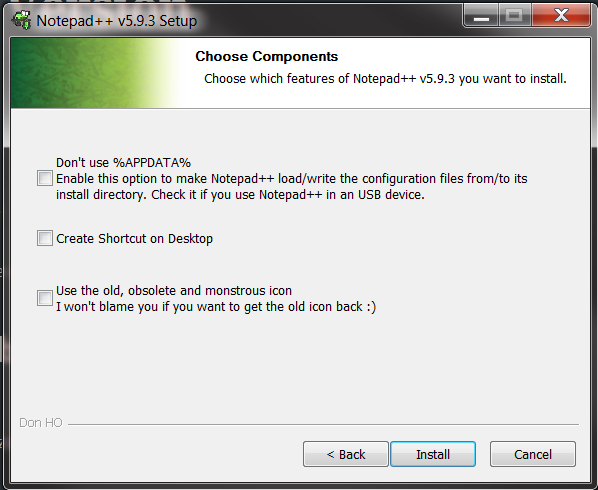Minimize the Notepad++ Setup window
Viewport: 598px width, 490px height.
[481, 16]
